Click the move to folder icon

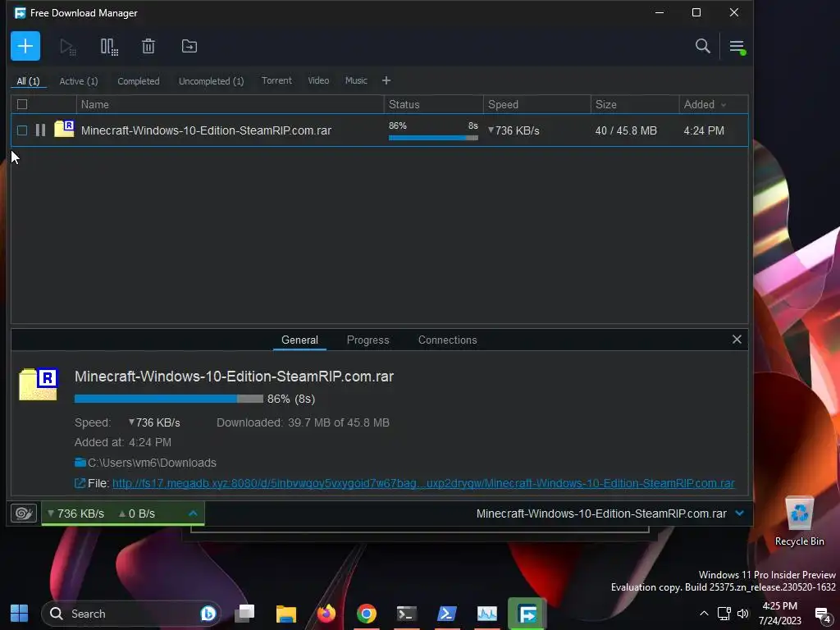(189, 46)
